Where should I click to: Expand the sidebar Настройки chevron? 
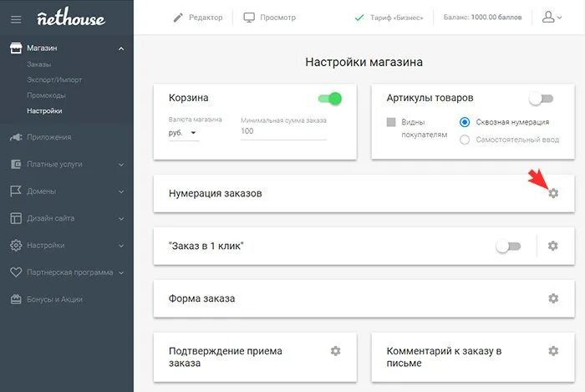point(121,246)
